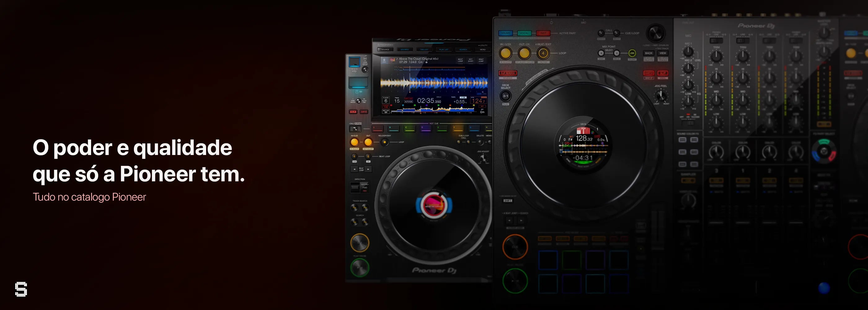Click the BACK button on the controller
The image size is (868, 310).
click(x=649, y=53)
